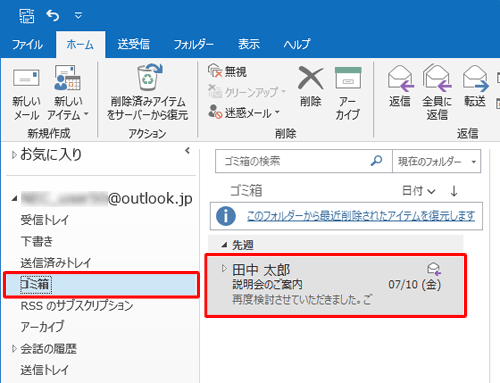Click the blue info icon in banner
Image resolution: width=500 pixels, height=383 pixels.
(226, 216)
